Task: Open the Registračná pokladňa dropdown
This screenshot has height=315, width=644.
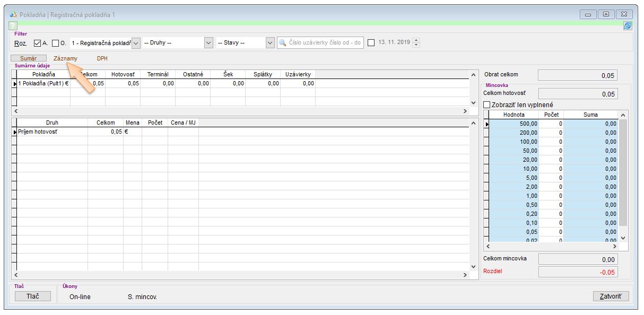Action: [136, 43]
